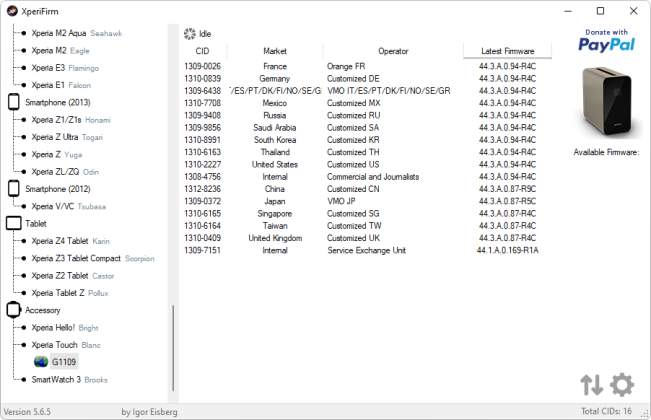Click the Idle spinner status icon
The height and width of the screenshot is (420, 651).
[190, 34]
